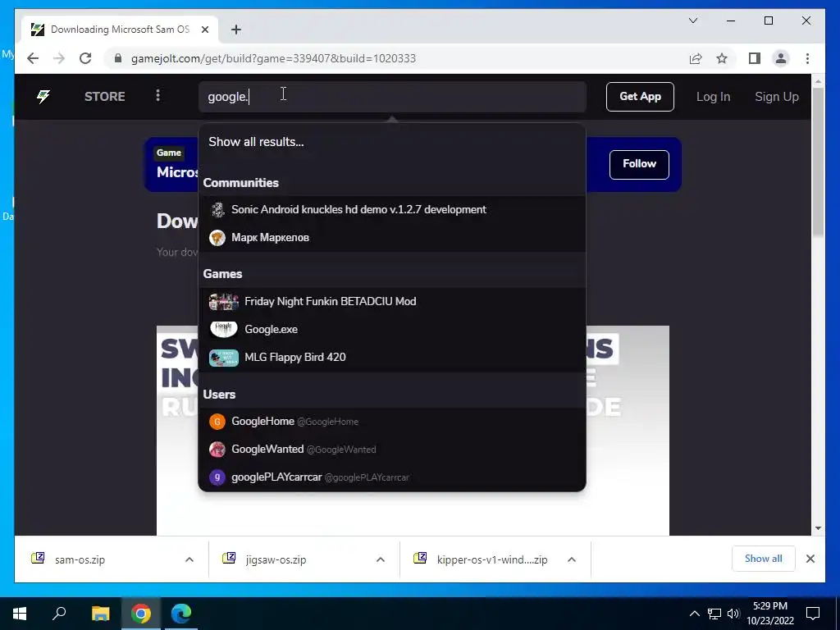The height and width of the screenshot is (630, 840).
Task: Bookmark this tab with star icon
Action: click(722, 58)
